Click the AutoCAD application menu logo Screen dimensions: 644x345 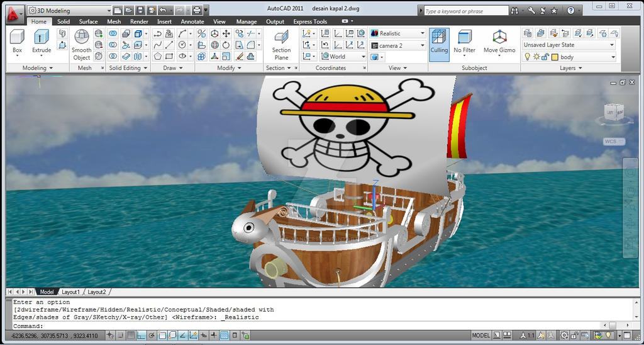[14, 14]
